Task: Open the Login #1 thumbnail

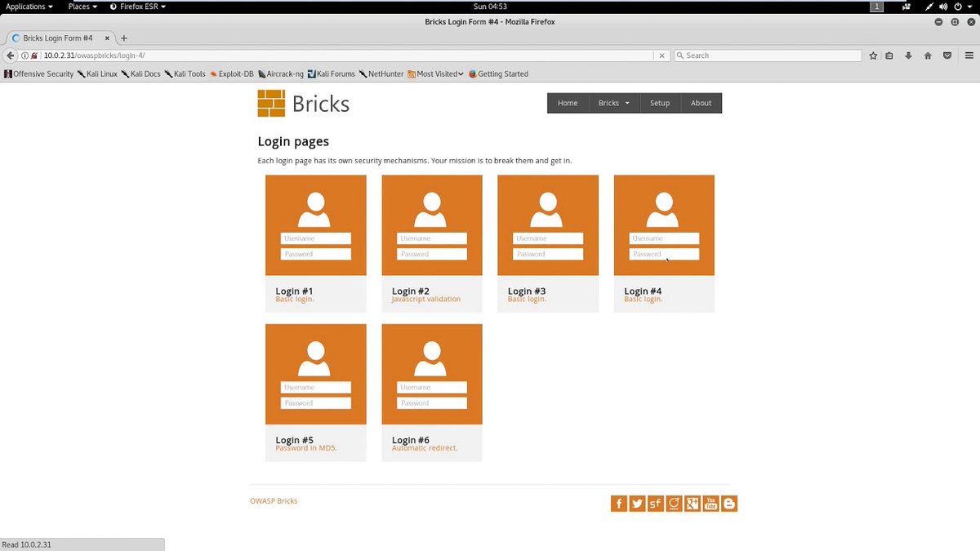Action: (x=316, y=225)
